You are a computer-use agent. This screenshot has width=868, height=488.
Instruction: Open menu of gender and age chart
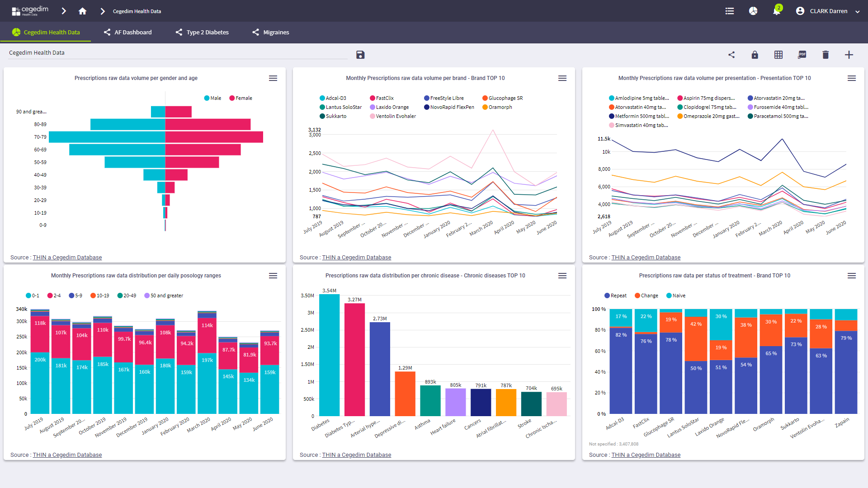(273, 78)
